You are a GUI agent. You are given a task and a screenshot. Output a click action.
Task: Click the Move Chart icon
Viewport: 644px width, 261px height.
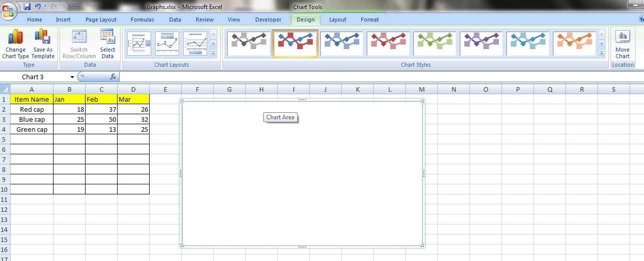[x=622, y=44]
